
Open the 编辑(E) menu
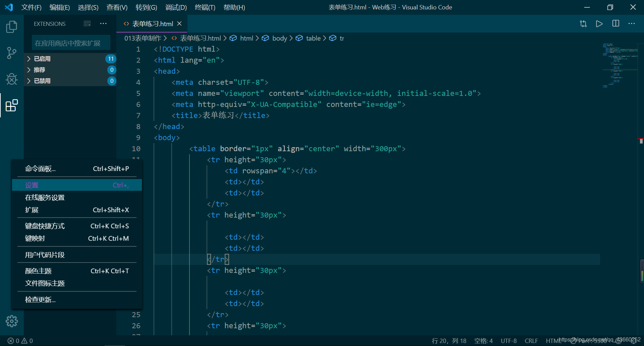point(59,7)
